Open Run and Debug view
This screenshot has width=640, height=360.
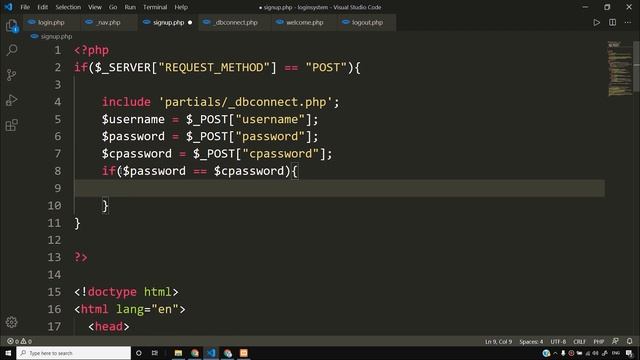click(12, 100)
